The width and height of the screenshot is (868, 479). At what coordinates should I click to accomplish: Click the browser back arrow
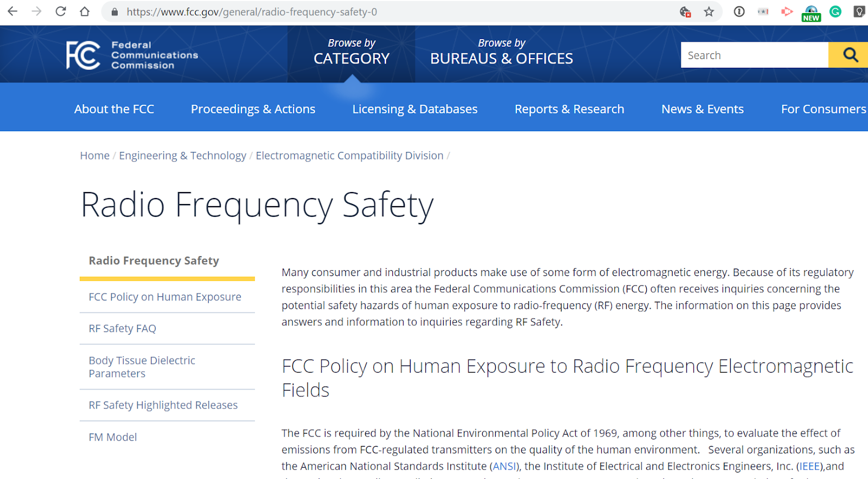[13, 11]
